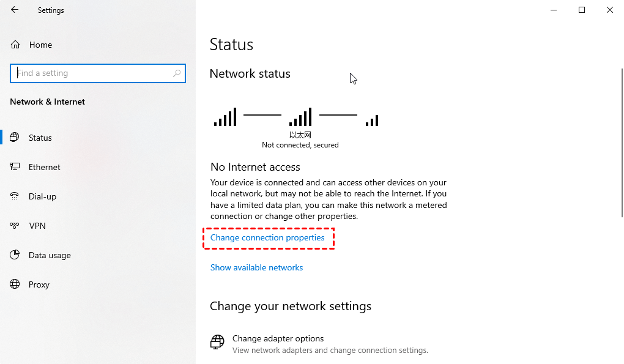Image resolution: width=624 pixels, height=364 pixels.
Task: Click the back arrow in Settings
Action: [x=15, y=10]
